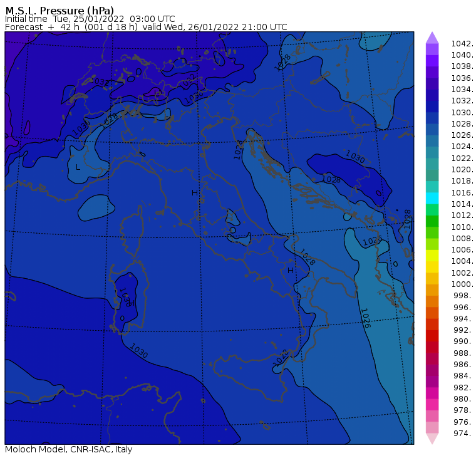476x458 pixels.
Task: Pick the color band between 1040 and 1042
Action: click(x=432, y=49)
